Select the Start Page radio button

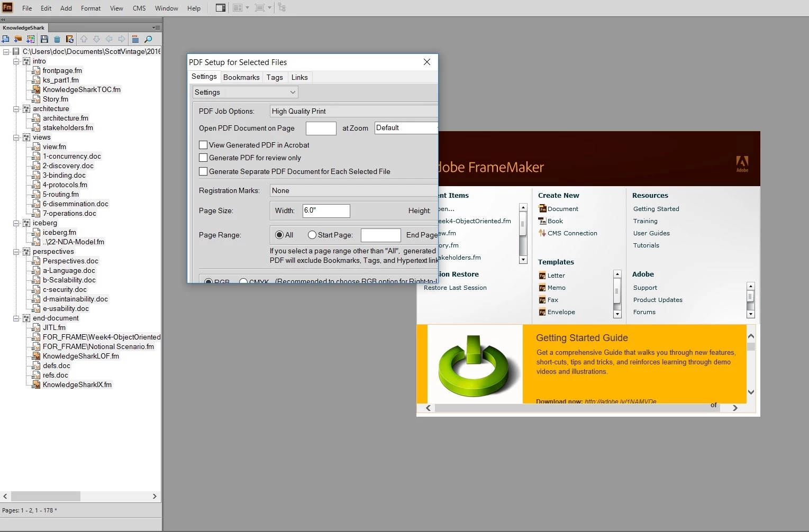pos(312,235)
